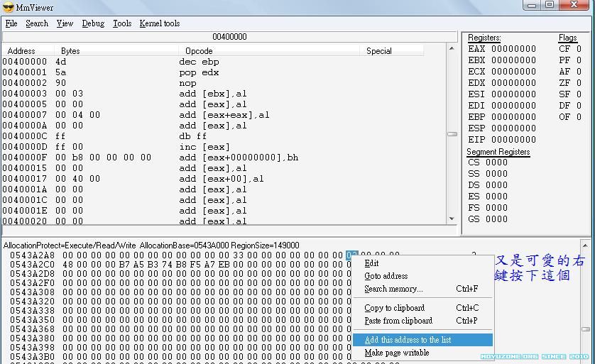Image resolution: width=595 pixels, height=364 pixels.
Task: Select the 'pop edx' instruction row
Action: pos(199,72)
